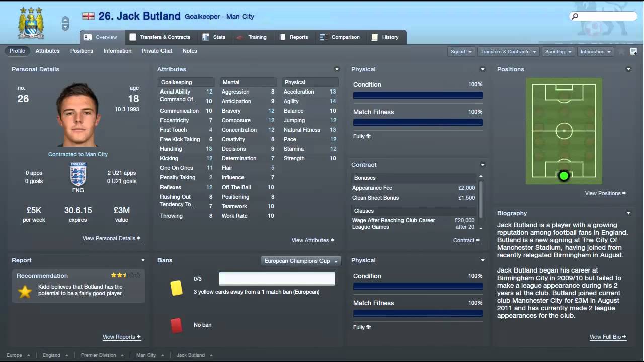Image resolution: width=644 pixels, height=362 pixels.
Task: Switch to the Stats tab
Action: tap(214, 37)
